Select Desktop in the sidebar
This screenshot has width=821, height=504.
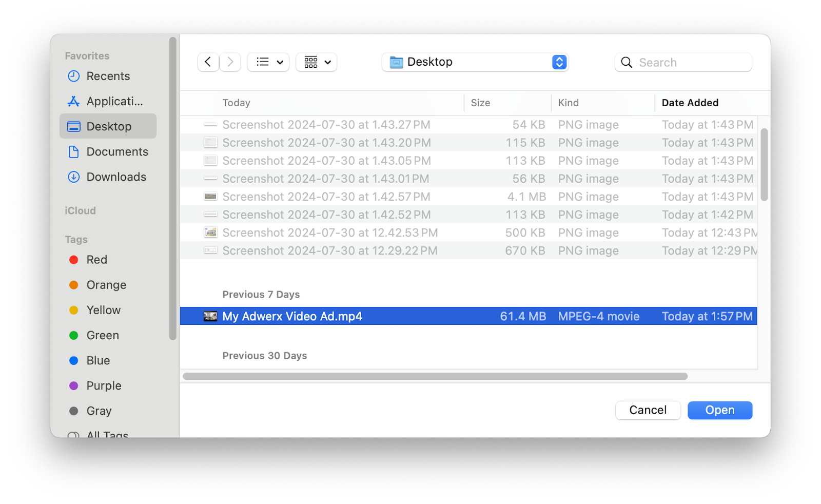[108, 126]
